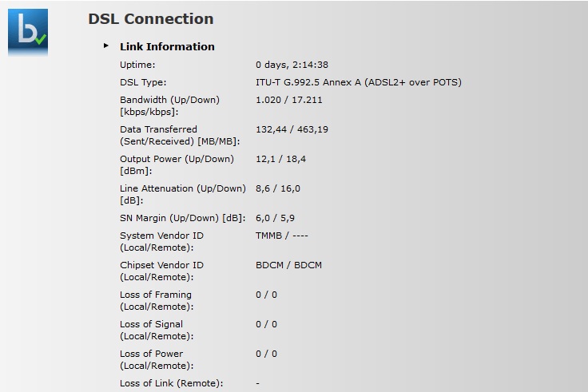Viewport: 588px width, 392px height.
Task: Click the Loss of Signal label
Action: click(x=151, y=324)
